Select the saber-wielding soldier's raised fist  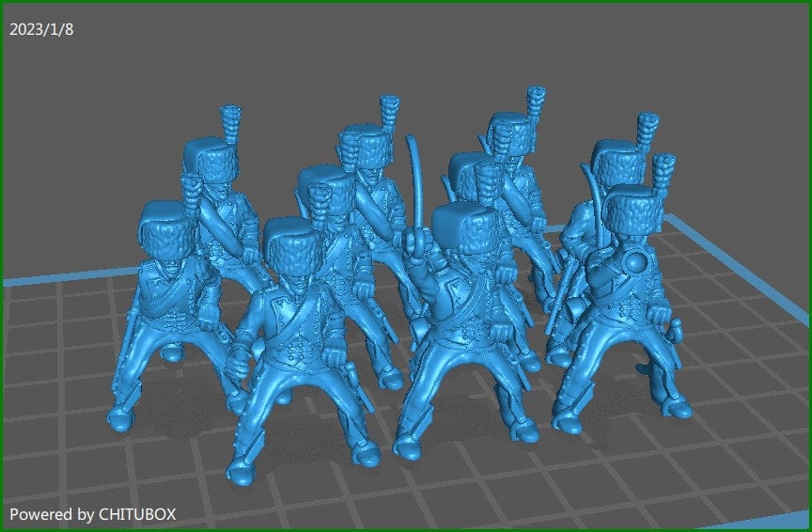click(x=414, y=246)
